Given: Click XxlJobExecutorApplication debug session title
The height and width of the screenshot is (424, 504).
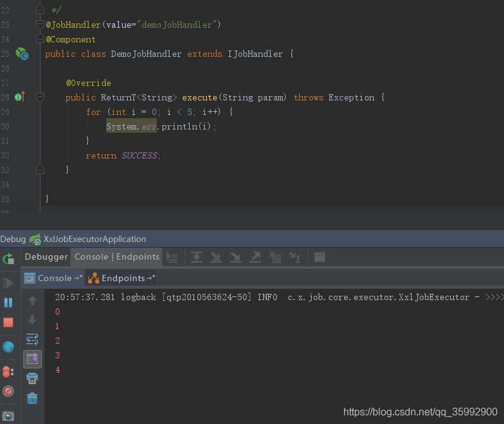Looking at the screenshot, I should click(94, 239).
